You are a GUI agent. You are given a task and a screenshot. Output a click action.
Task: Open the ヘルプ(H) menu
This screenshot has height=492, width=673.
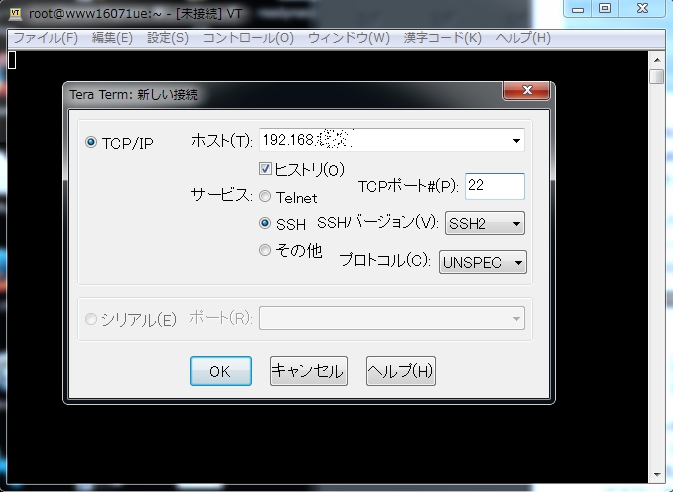pos(523,38)
